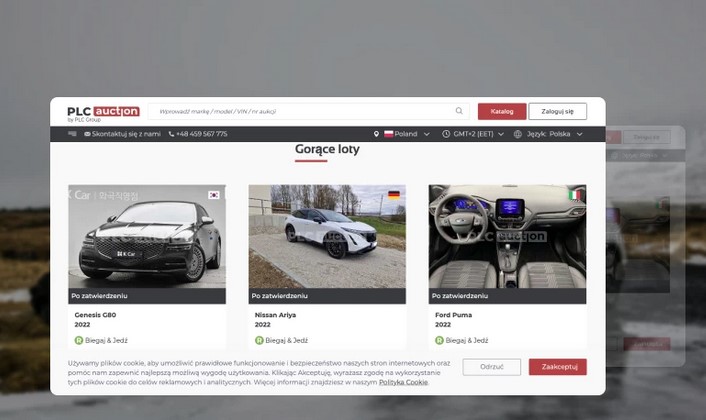Viewport: 706px width, 420px height.
Task: Open the hamburger menu icon
Action: point(72,134)
